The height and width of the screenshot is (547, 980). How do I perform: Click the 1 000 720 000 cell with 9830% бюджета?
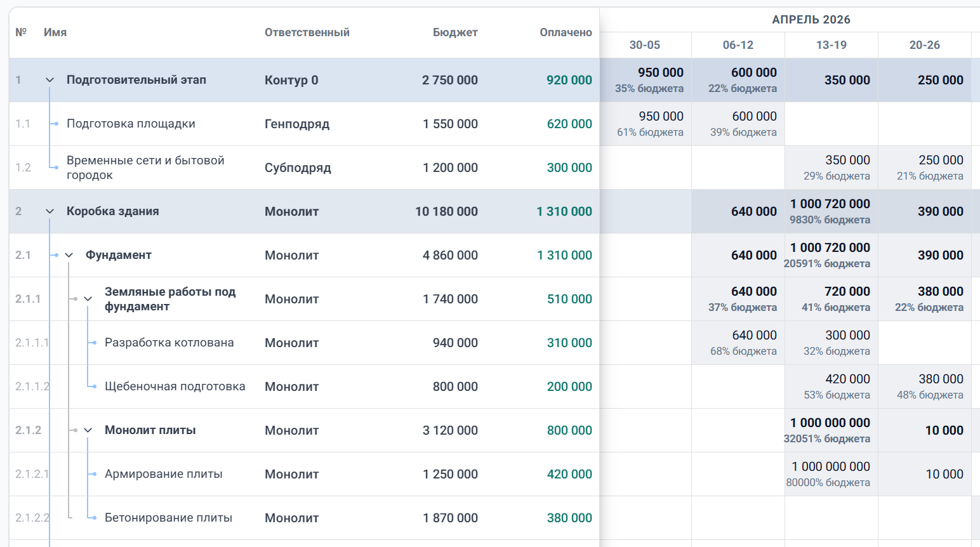tap(831, 211)
